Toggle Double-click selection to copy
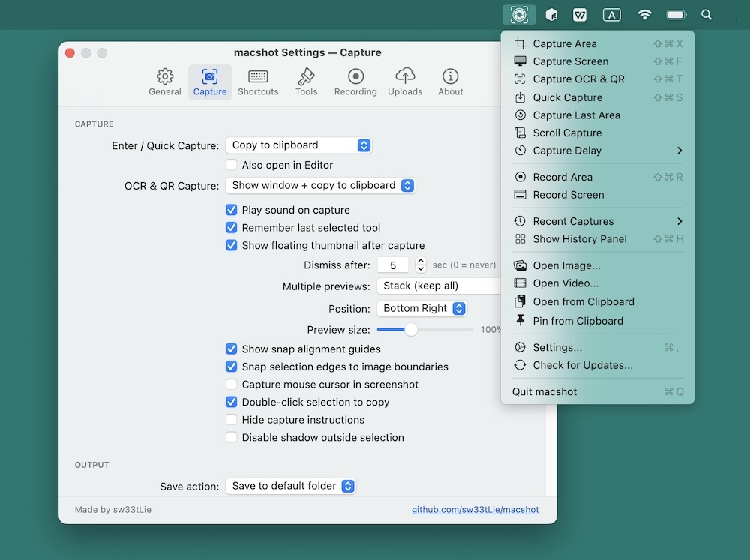The width and height of the screenshot is (750, 560). pyautogui.click(x=232, y=402)
